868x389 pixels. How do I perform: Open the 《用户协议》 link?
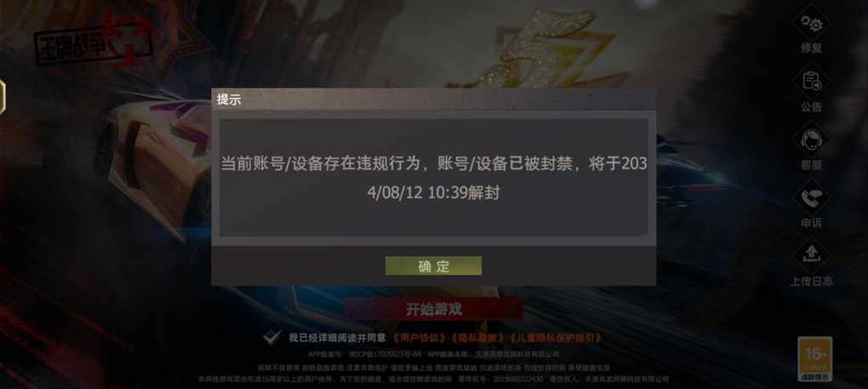tap(419, 338)
